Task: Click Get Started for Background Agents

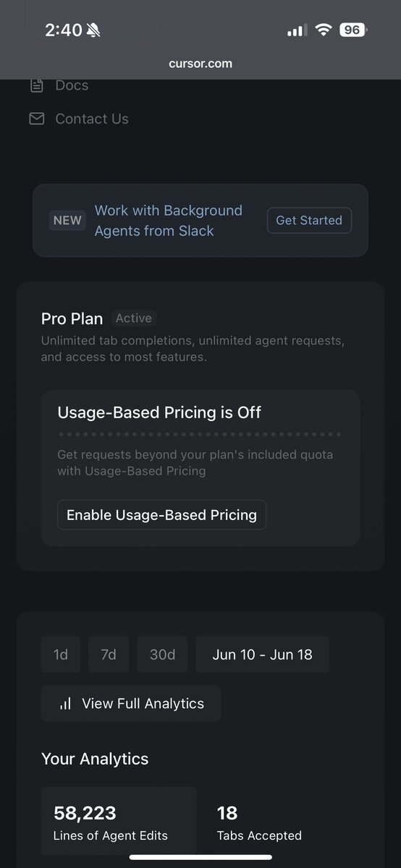Action: (x=309, y=220)
